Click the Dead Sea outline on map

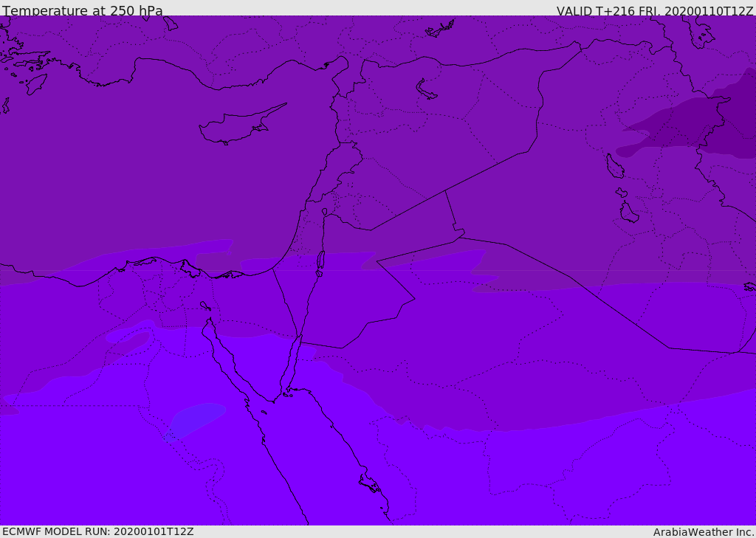click(x=320, y=263)
